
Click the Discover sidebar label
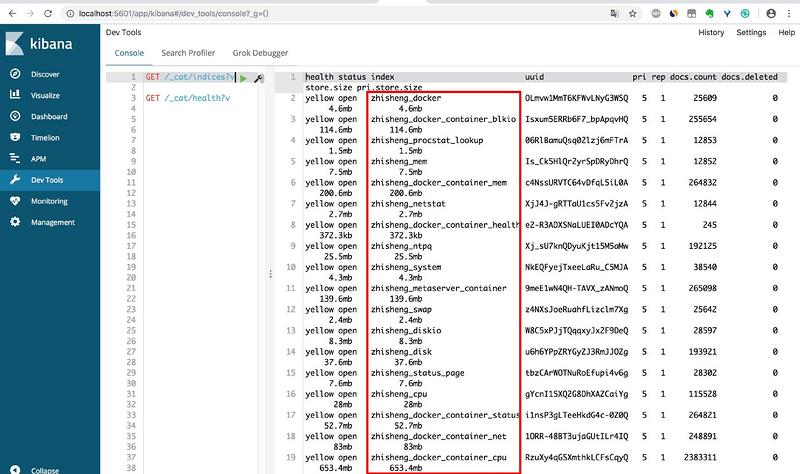click(45, 74)
